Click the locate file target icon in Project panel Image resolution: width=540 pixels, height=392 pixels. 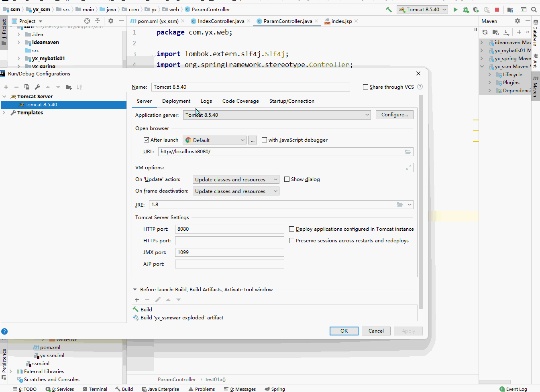87,21
